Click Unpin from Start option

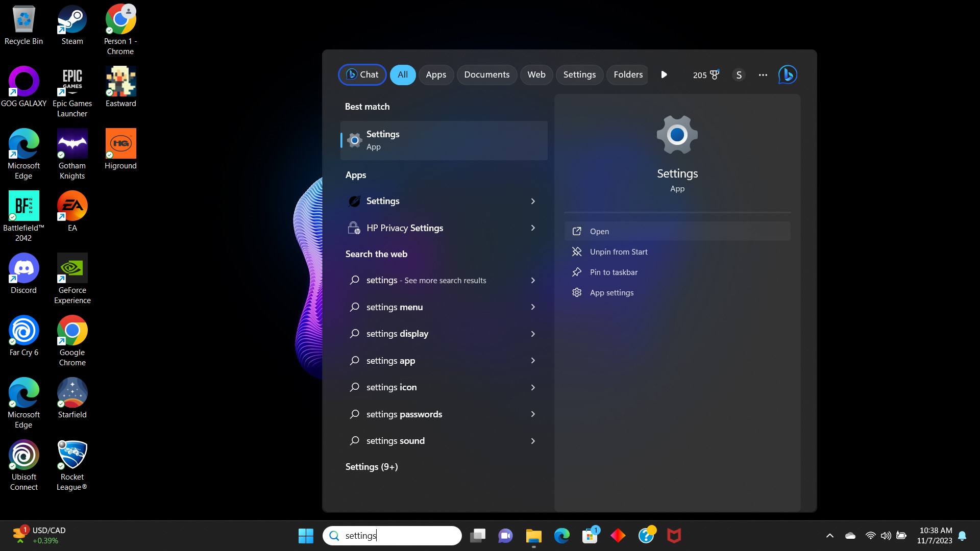point(619,251)
